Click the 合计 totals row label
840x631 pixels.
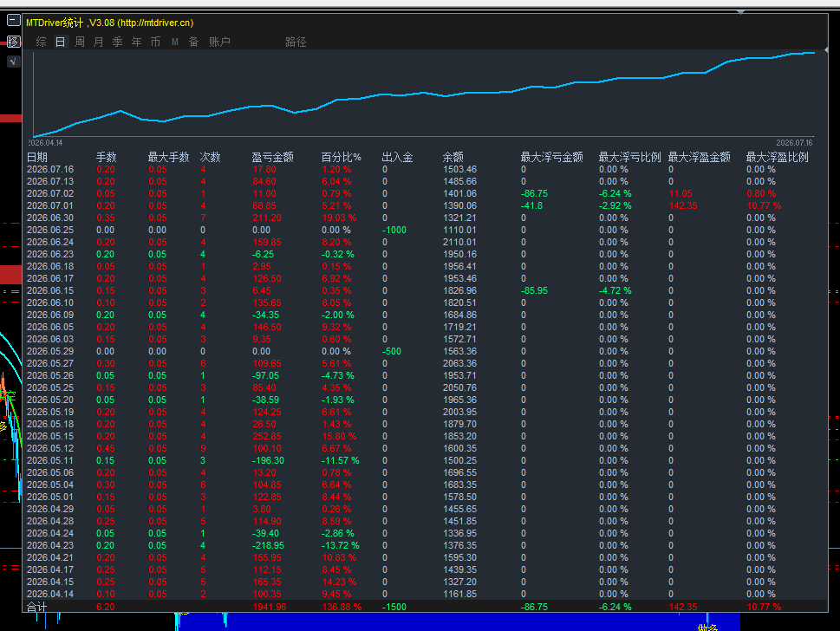pos(37,607)
